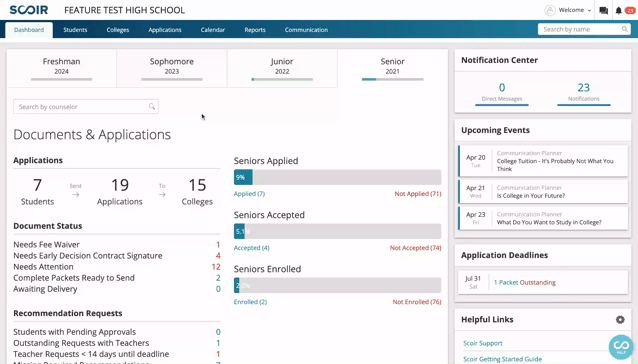638x364 pixels.
Task: Click the Documents & Applications heading
Action: [x=92, y=135]
